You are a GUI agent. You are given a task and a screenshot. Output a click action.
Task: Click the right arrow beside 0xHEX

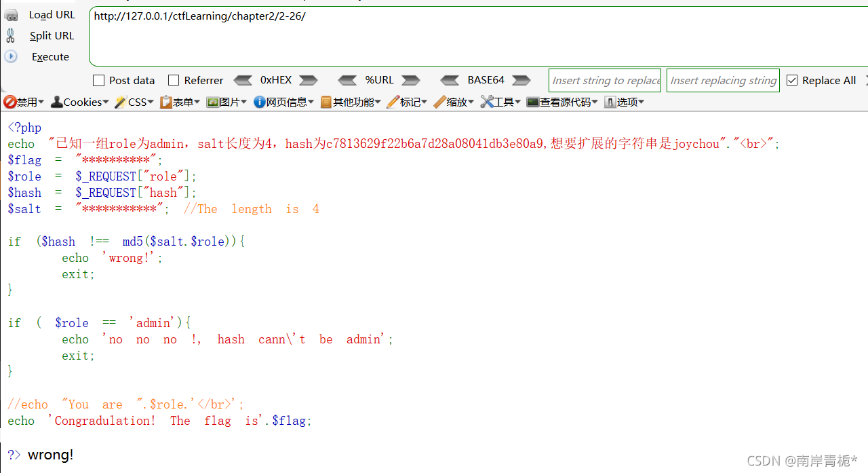point(309,80)
